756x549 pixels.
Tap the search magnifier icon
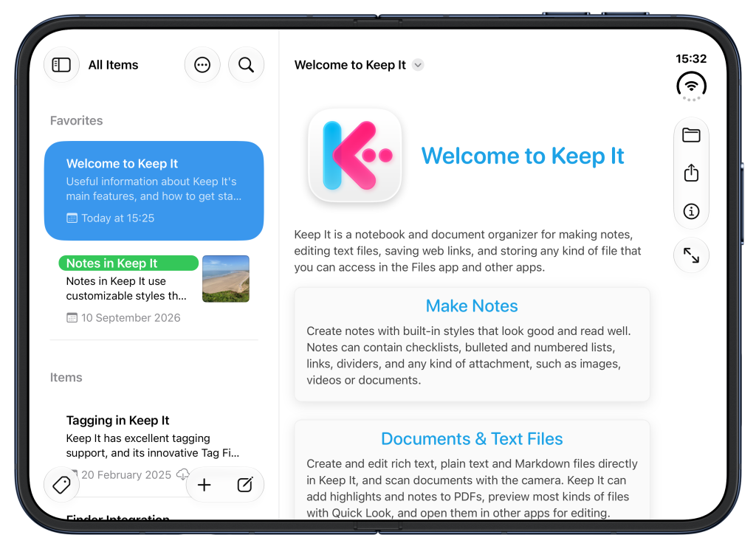point(246,65)
